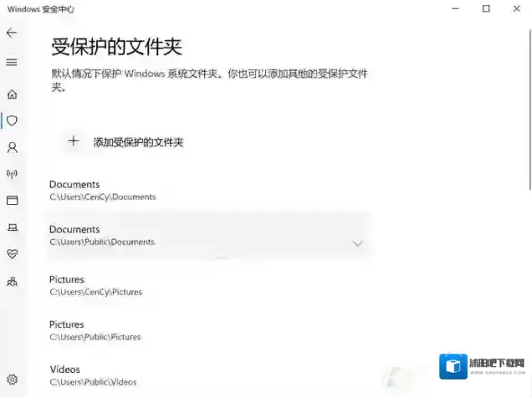Click the 受保护的文件夹 page heading

point(117,47)
